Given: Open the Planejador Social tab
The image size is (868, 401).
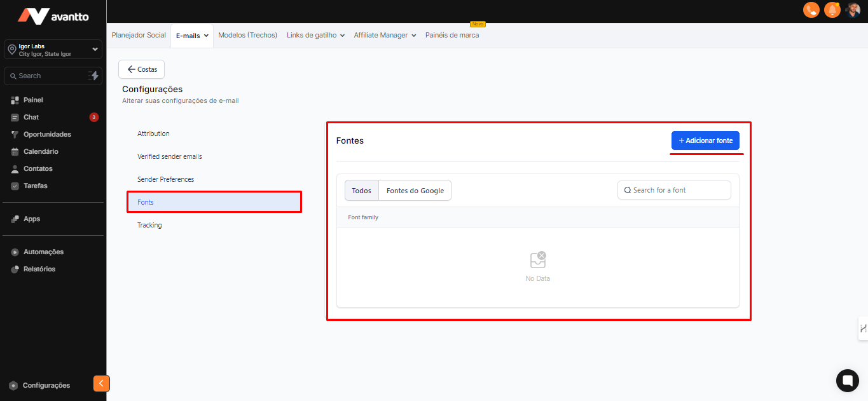Looking at the screenshot, I should click(139, 36).
